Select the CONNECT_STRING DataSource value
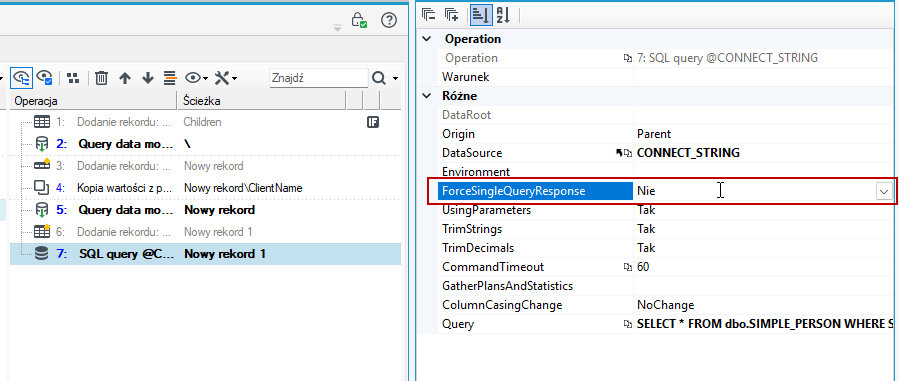Screen dimensions: 899x381 tap(688, 153)
